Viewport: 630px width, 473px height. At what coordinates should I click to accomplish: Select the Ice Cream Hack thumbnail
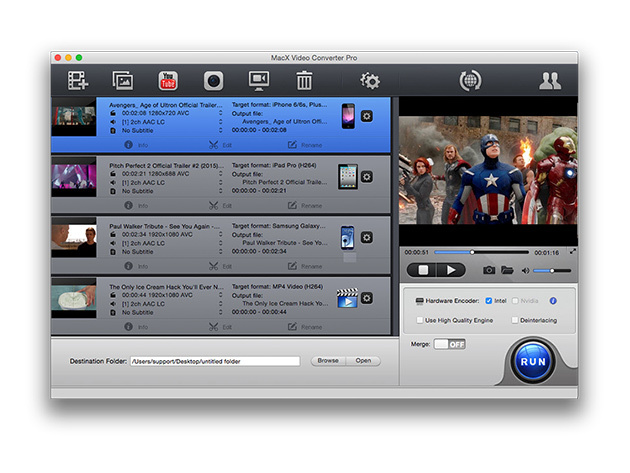[x=74, y=298]
